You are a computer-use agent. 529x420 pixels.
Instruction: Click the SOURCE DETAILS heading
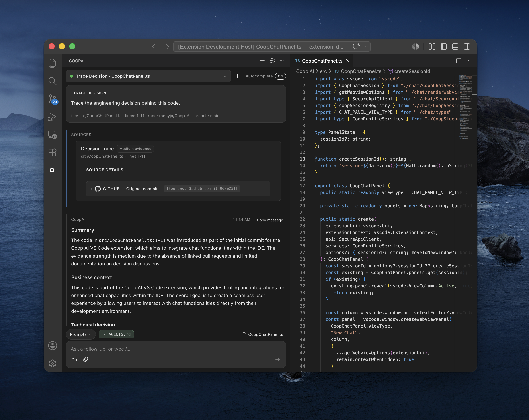coord(105,170)
